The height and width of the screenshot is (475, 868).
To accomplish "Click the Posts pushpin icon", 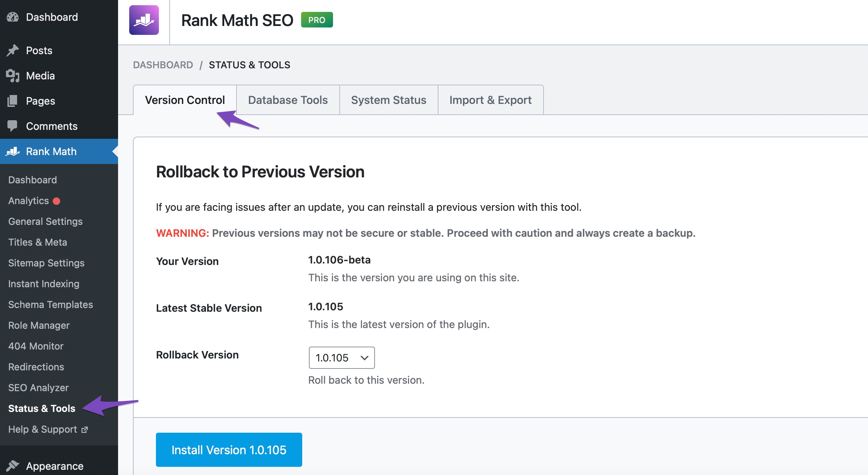I will pyautogui.click(x=13, y=50).
